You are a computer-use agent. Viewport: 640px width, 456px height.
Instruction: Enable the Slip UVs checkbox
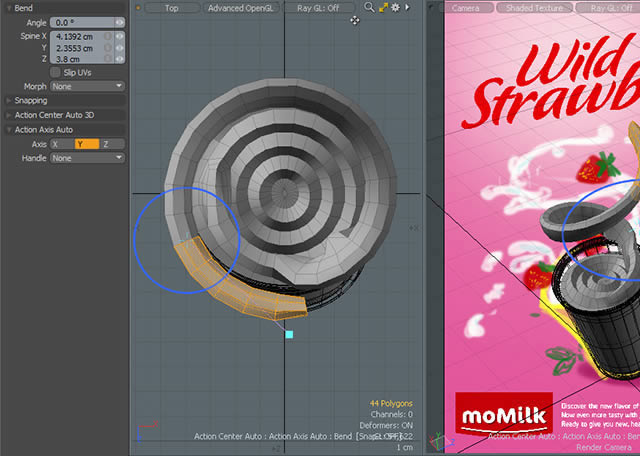click(55, 73)
